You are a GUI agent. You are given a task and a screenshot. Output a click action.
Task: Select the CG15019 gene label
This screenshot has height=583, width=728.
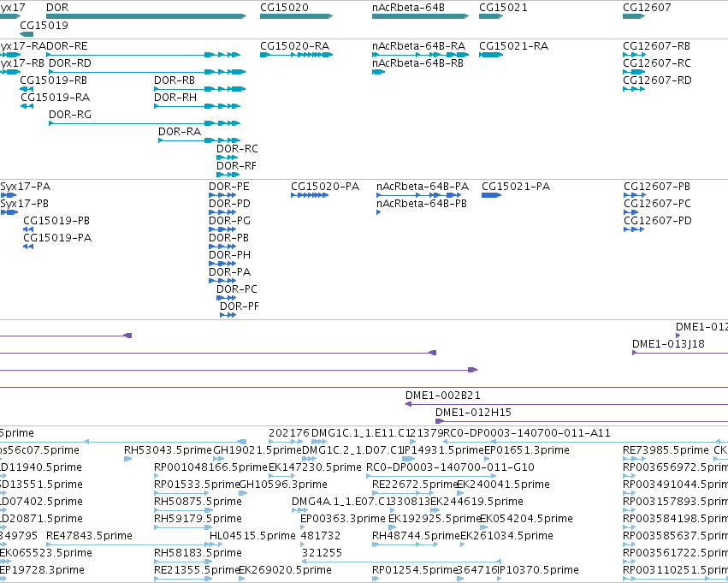click(44, 25)
